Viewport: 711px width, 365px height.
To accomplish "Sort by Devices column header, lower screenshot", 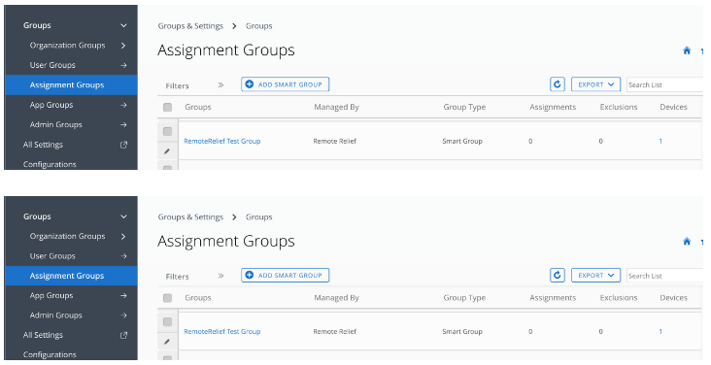I will [x=673, y=298].
